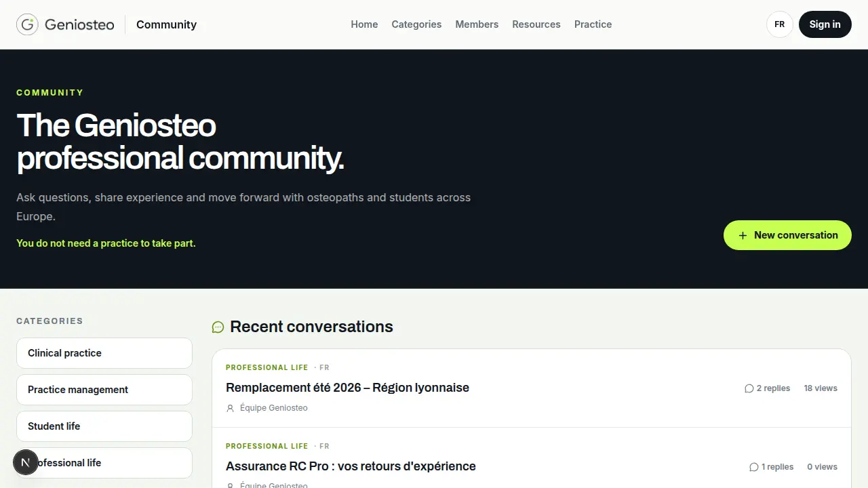
Task: Select the Practice management category
Action: [x=104, y=390]
